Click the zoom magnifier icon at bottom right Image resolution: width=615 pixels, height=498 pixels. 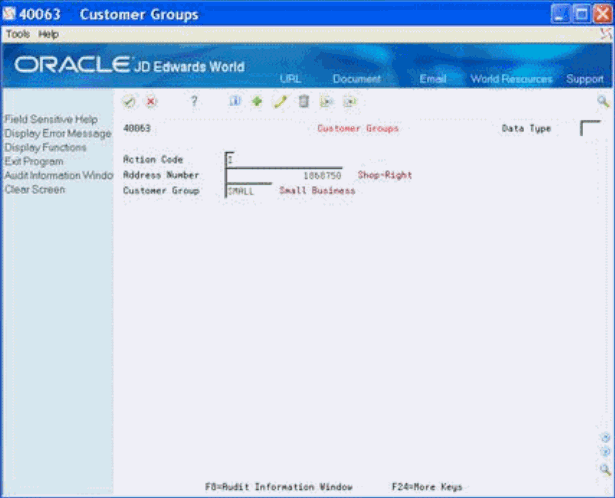point(605,469)
